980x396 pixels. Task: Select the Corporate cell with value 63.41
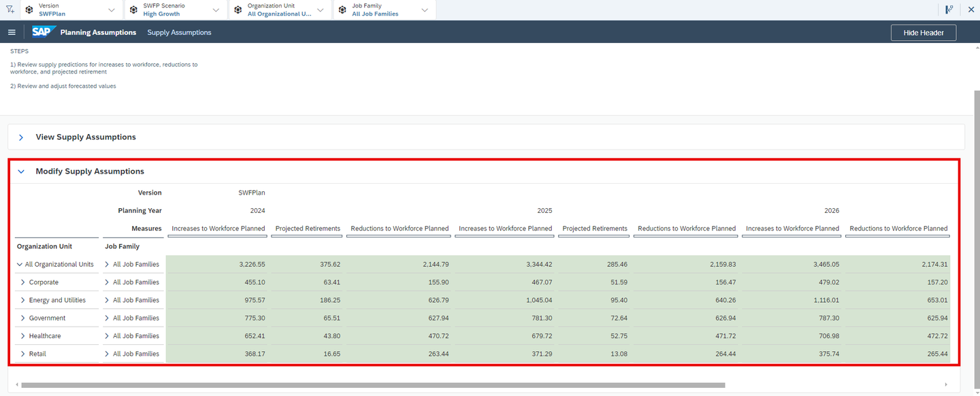308,282
